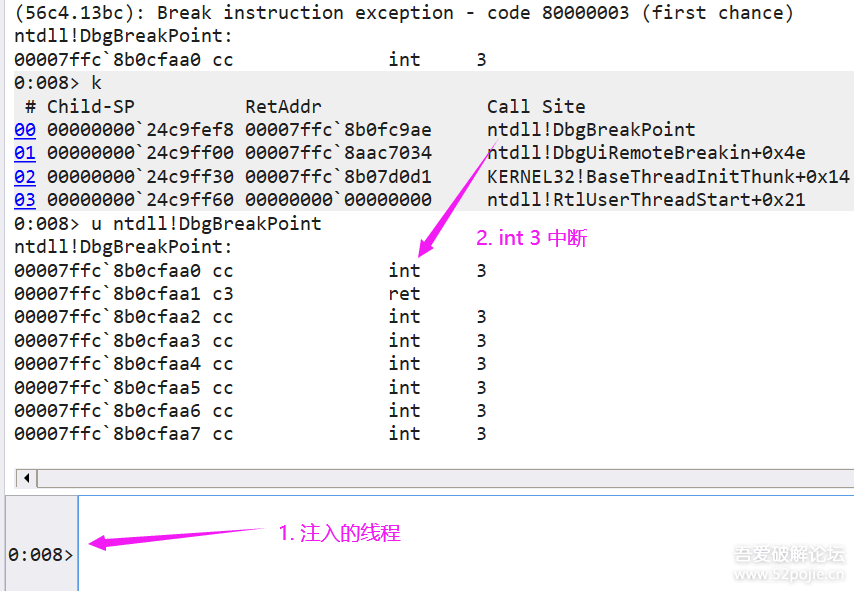Jump to stack frame 03 link
Screen dimensions: 854x591
coord(25,200)
